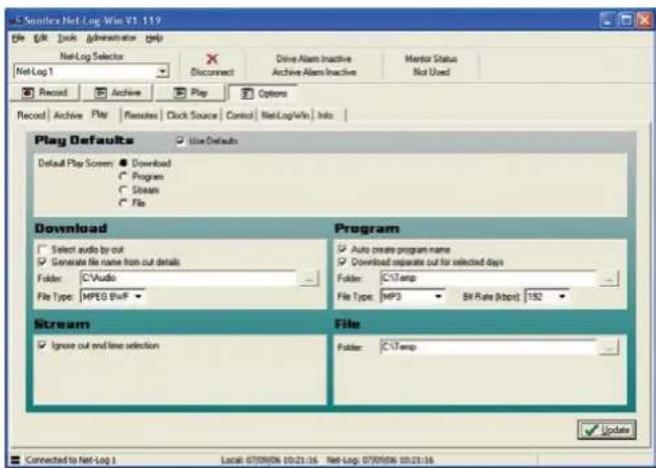Toggle Generate file name from cut details

(42, 262)
